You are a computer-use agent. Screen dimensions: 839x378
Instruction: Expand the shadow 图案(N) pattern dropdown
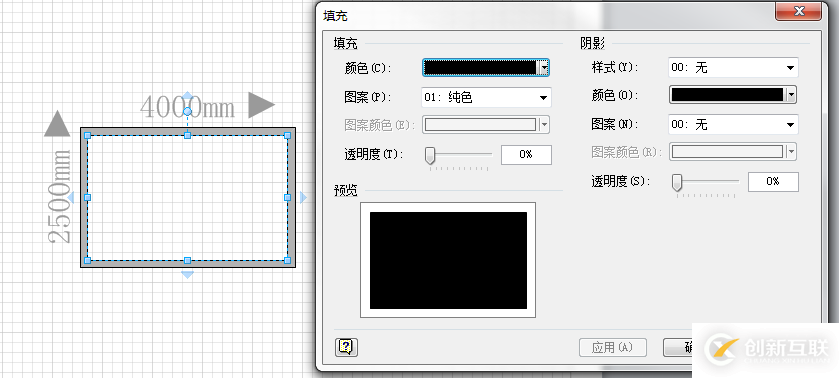click(790, 125)
